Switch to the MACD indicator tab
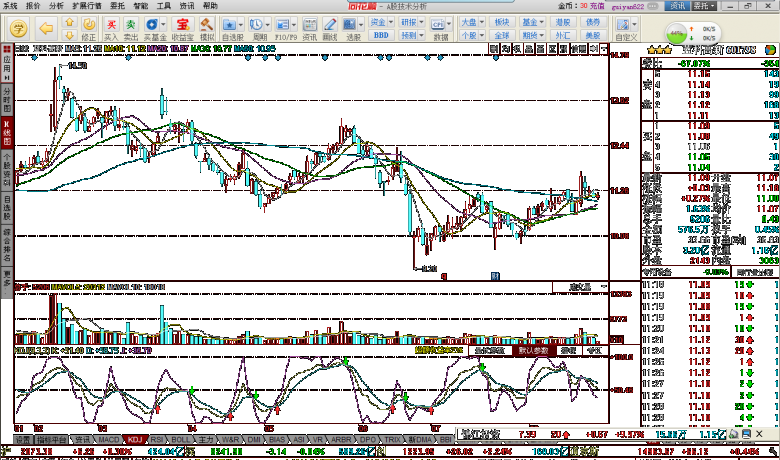 pyautogui.click(x=108, y=439)
